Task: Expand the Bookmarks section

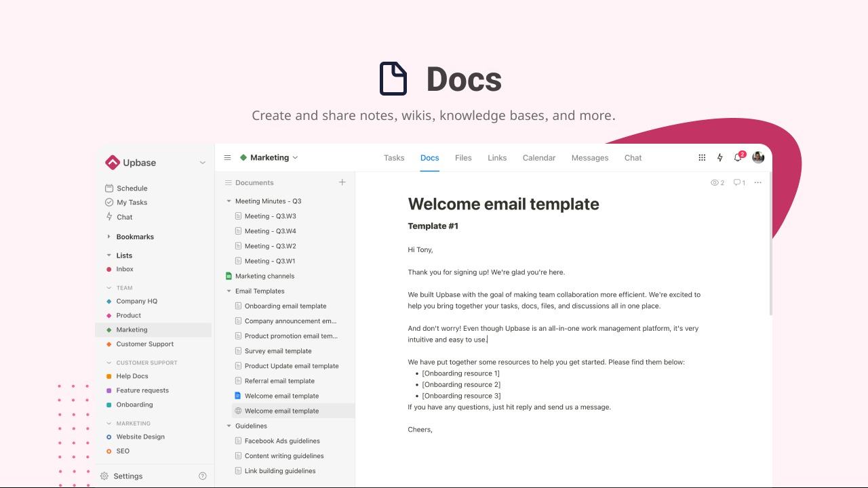Action: (x=108, y=237)
